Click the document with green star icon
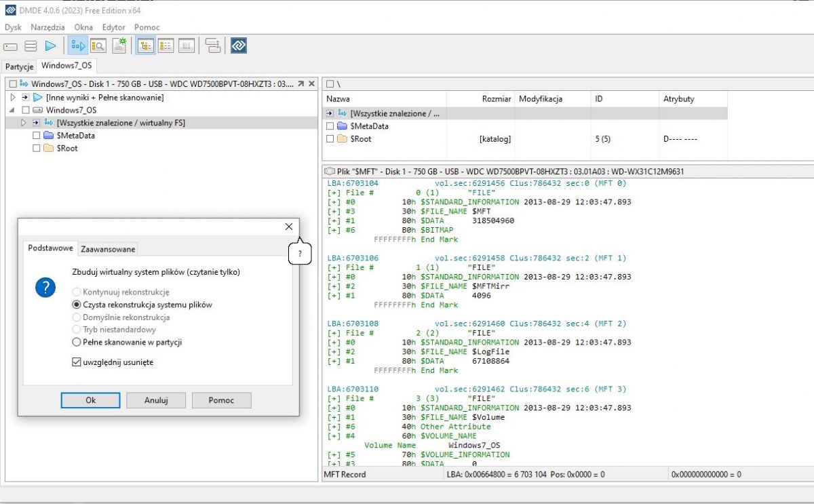Viewport: 814px width, 504px height. 119,46
